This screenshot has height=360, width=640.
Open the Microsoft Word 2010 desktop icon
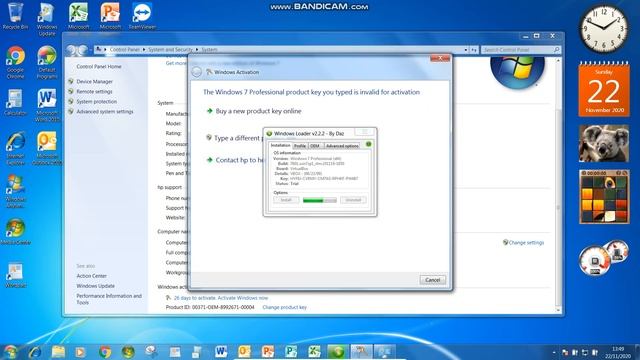pos(47,105)
